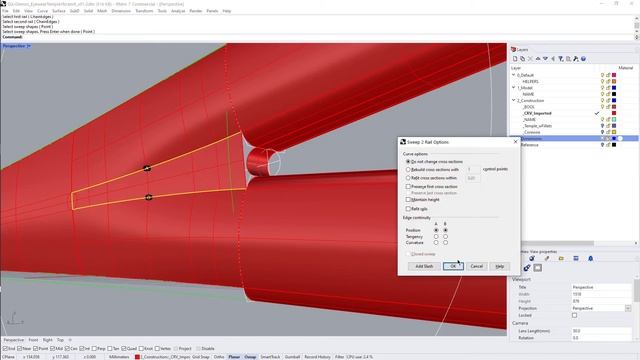Click the Lens Length value field

click(x=601, y=331)
